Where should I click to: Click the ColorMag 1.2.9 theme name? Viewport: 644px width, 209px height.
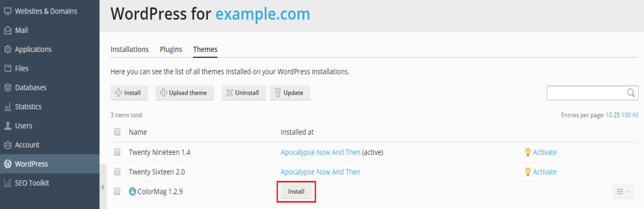[160, 191]
